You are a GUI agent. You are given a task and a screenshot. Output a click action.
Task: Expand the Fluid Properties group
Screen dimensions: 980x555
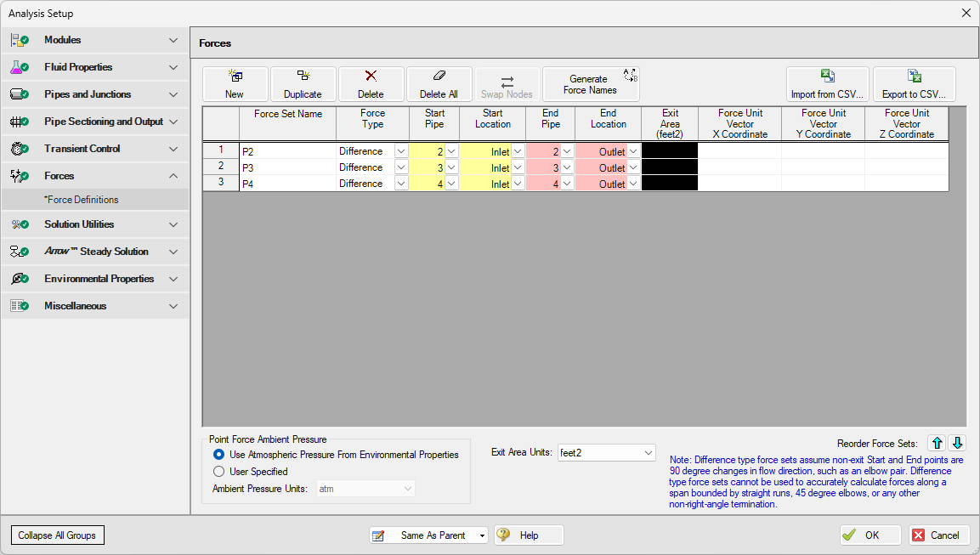[x=173, y=67]
